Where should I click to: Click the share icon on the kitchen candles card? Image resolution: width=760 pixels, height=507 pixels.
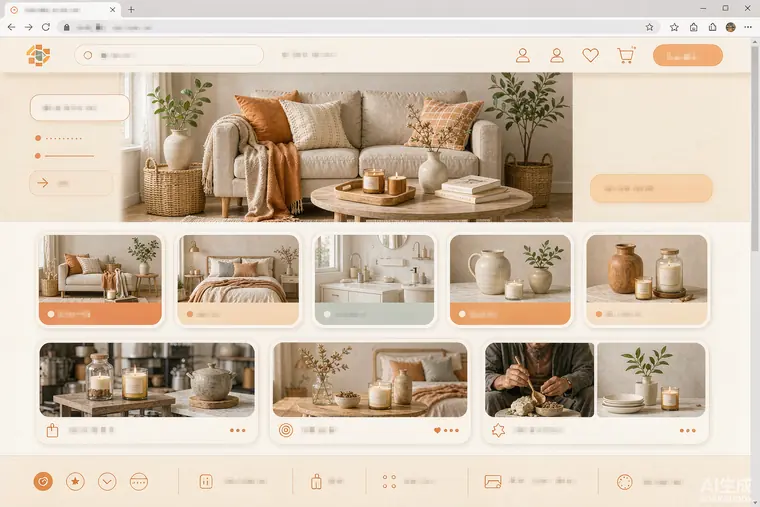click(x=52, y=430)
